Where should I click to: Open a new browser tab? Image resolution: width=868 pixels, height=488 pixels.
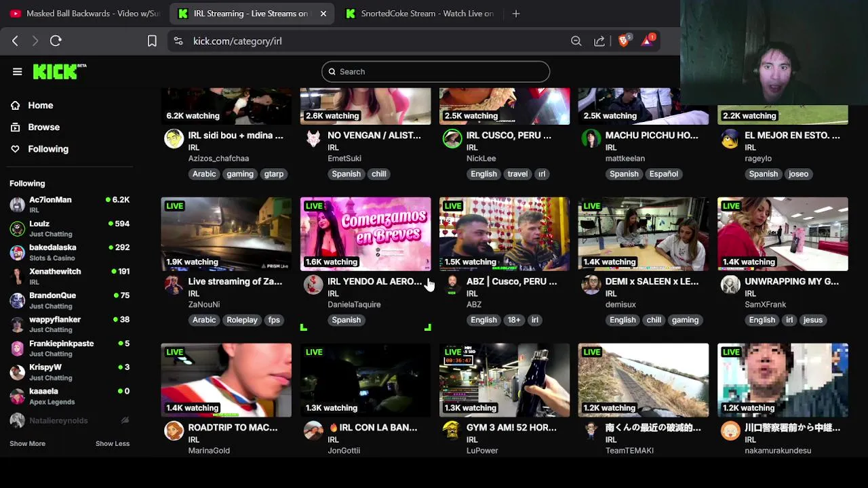[x=516, y=14]
